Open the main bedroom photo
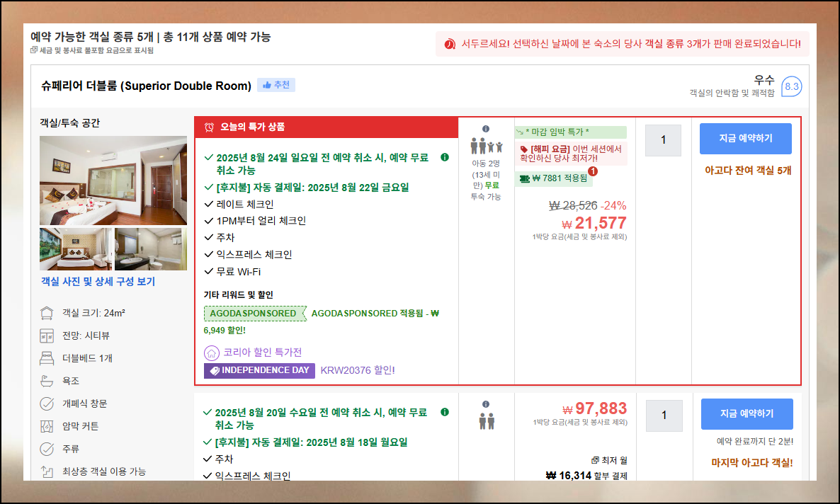The image size is (840, 504). [113, 181]
